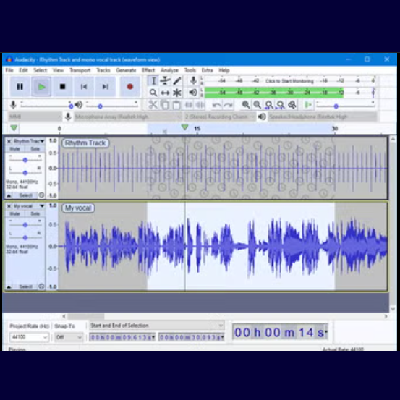Toggle Solo on the Rhythm Track

pos(35,149)
